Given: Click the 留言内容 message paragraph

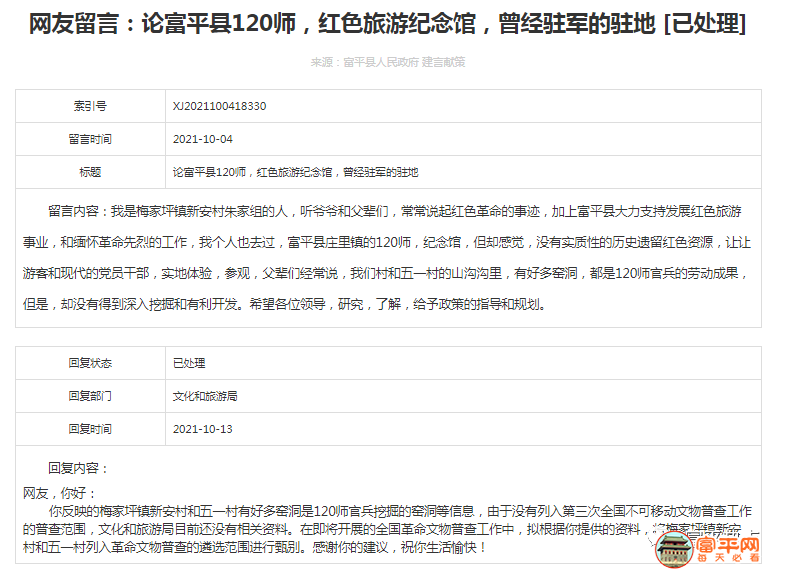Looking at the screenshot, I should [387, 258].
